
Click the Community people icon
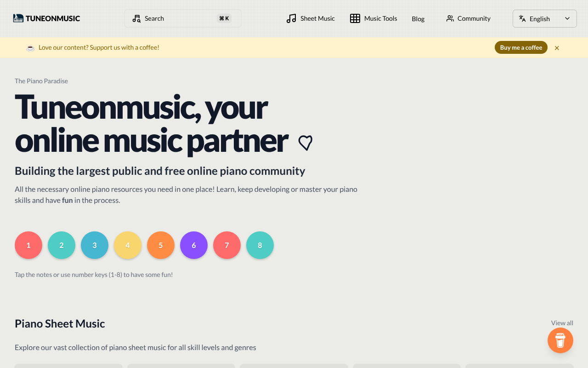tap(449, 18)
